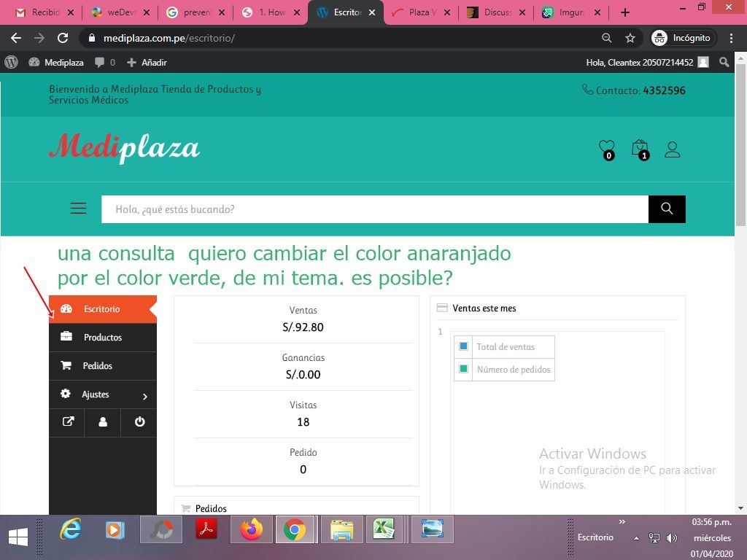The height and width of the screenshot is (560, 747).
Task: Open the media player taskbar icon
Action: (115, 529)
